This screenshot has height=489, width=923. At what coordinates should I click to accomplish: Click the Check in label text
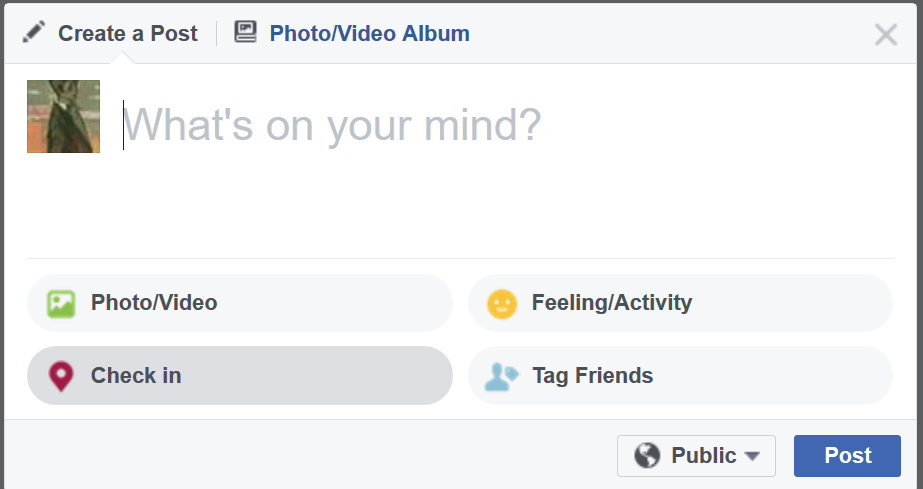[136, 376]
